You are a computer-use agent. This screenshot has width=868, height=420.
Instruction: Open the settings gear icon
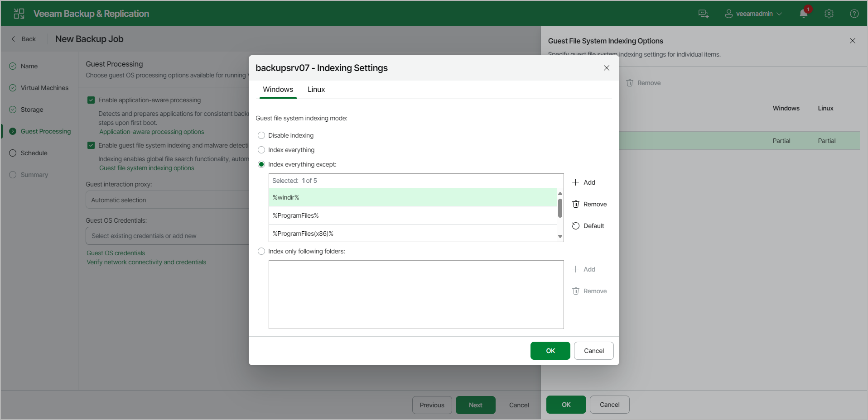click(x=829, y=14)
